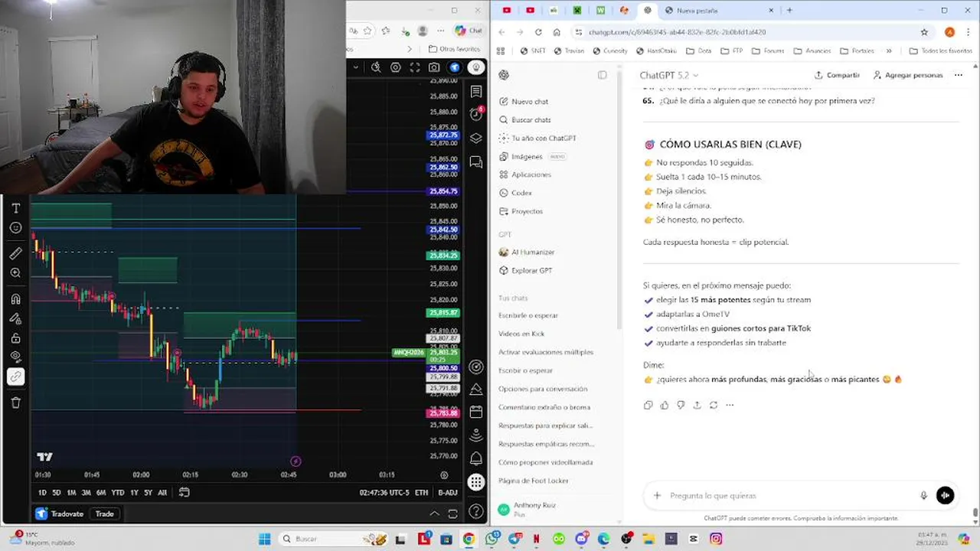Open the TradingView watchlist panel icon
This screenshot has height=551, width=980.
[476, 92]
